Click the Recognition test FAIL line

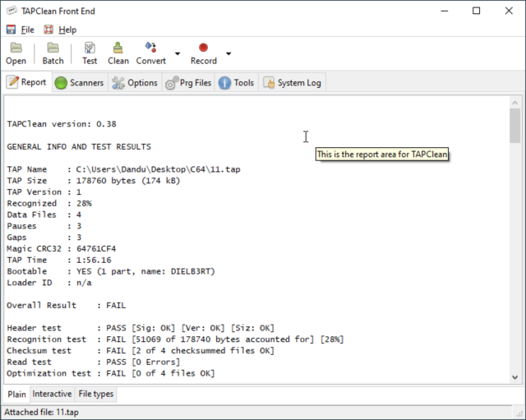(x=175, y=339)
